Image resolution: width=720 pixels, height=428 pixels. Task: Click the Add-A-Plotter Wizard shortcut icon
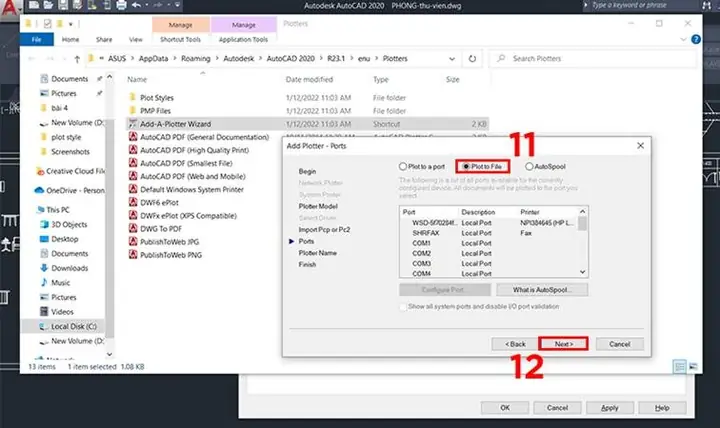click(x=133, y=124)
